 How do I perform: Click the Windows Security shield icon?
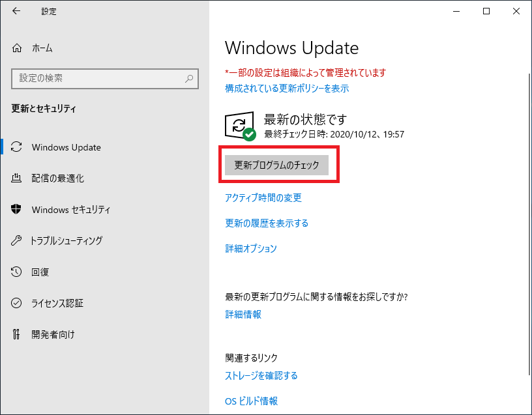16,209
